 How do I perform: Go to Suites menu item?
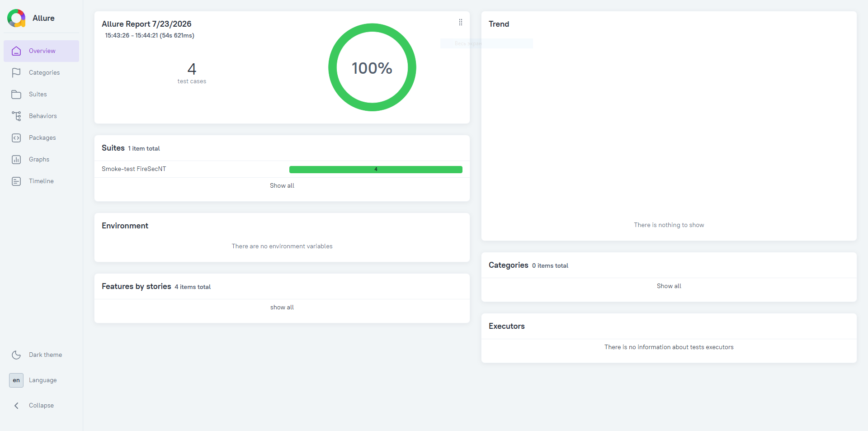click(x=41, y=95)
